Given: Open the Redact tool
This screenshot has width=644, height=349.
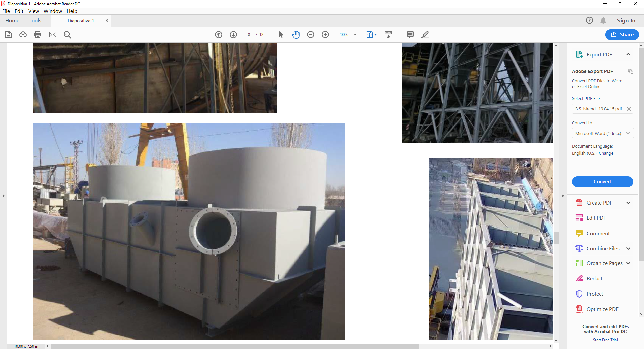Looking at the screenshot, I should coord(594,278).
